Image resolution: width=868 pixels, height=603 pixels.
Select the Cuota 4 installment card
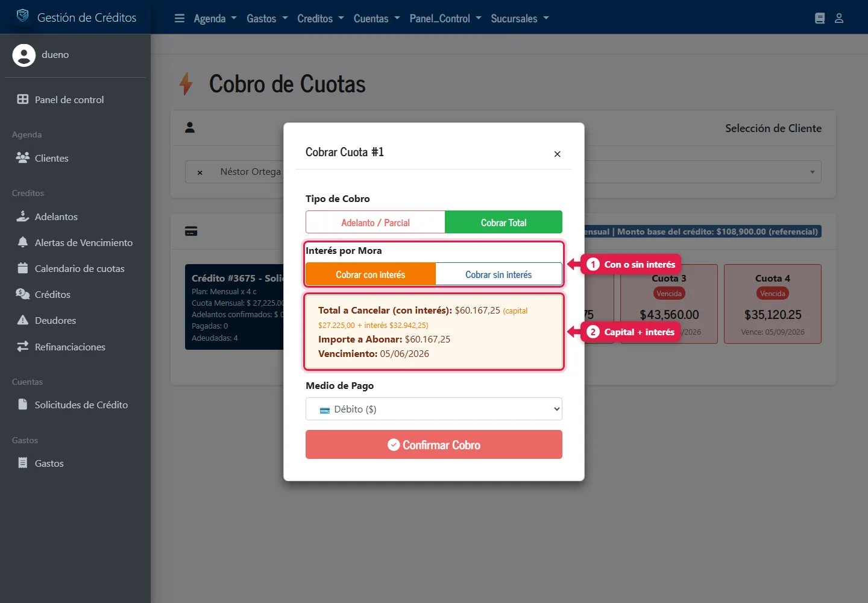(x=773, y=304)
